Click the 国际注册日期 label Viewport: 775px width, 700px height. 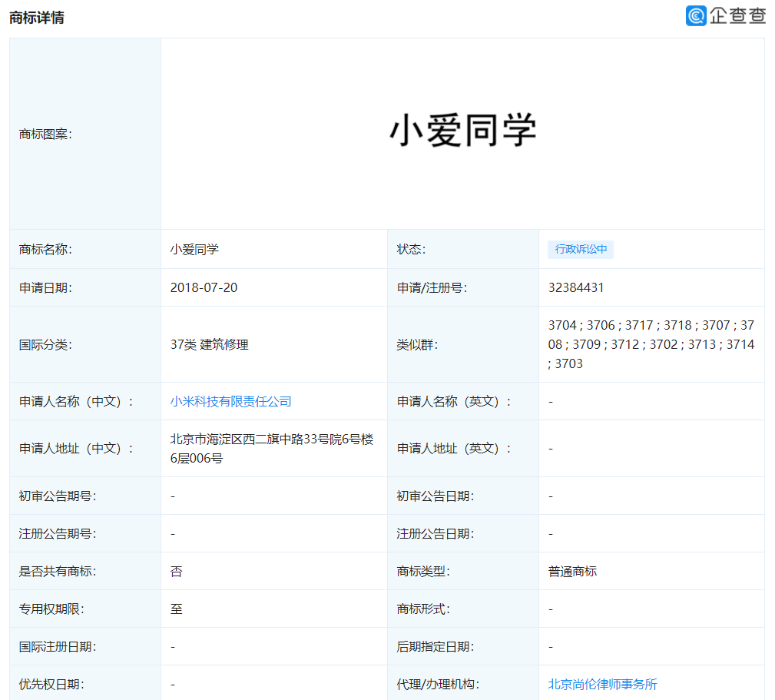click(58, 647)
